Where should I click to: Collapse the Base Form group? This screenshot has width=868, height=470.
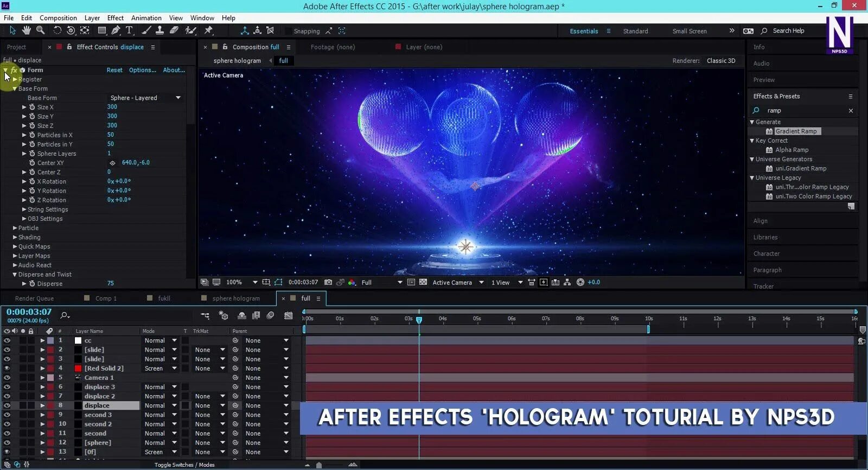pos(15,88)
